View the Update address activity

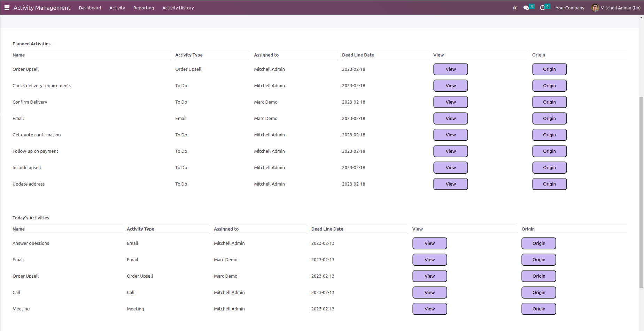coord(451,184)
